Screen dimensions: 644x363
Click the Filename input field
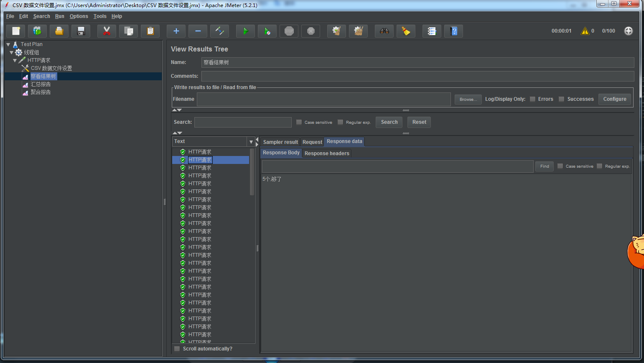coord(323,100)
